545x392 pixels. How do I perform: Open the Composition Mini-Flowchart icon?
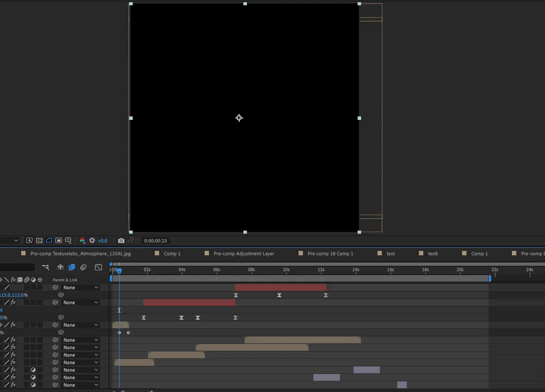(x=45, y=267)
